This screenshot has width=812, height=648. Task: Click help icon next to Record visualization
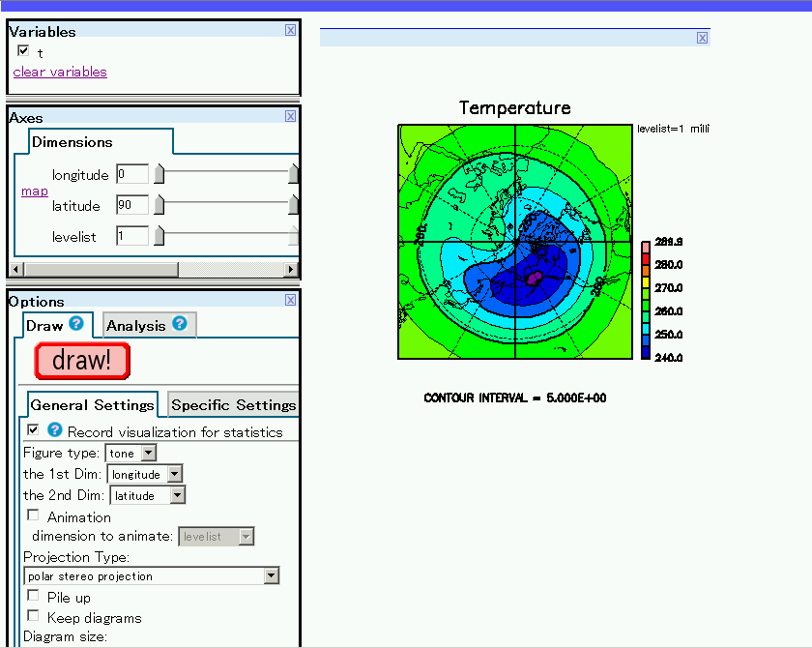(x=55, y=430)
